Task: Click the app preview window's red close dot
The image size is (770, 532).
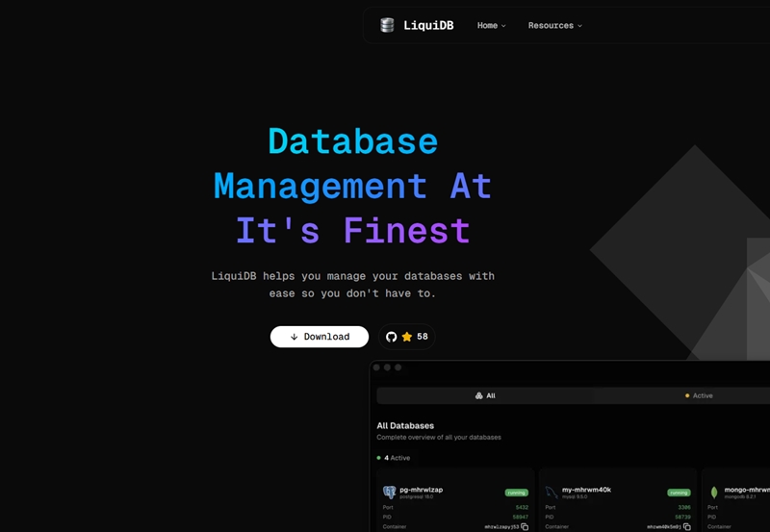Action: 375,367
